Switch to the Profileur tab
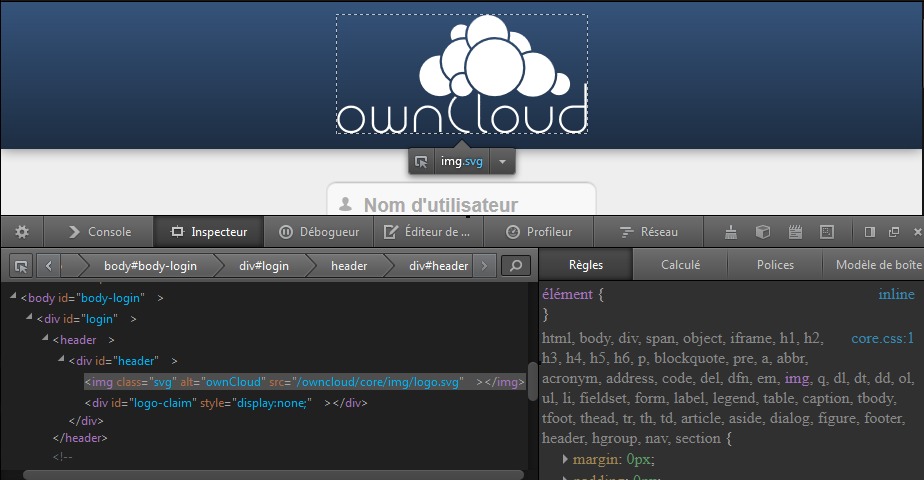Screen dimensions: 924x480 click(x=539, y=232)
